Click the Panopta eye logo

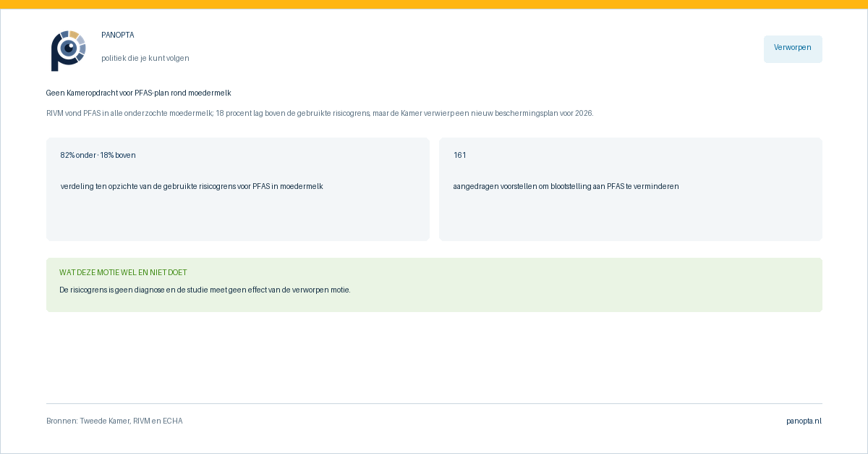pos(69,51)
